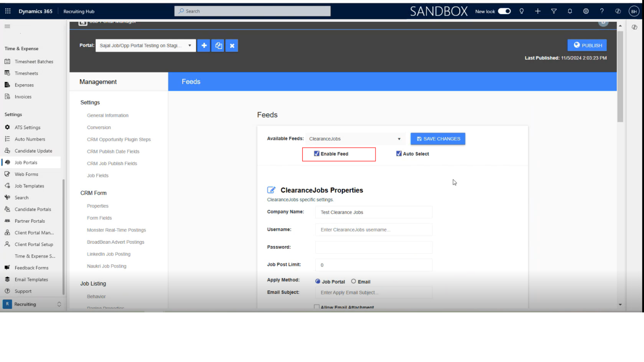Viewport: 644px width, 362px height.
Task: Open the notifications bell icon
Action: (x=570, y=11)
